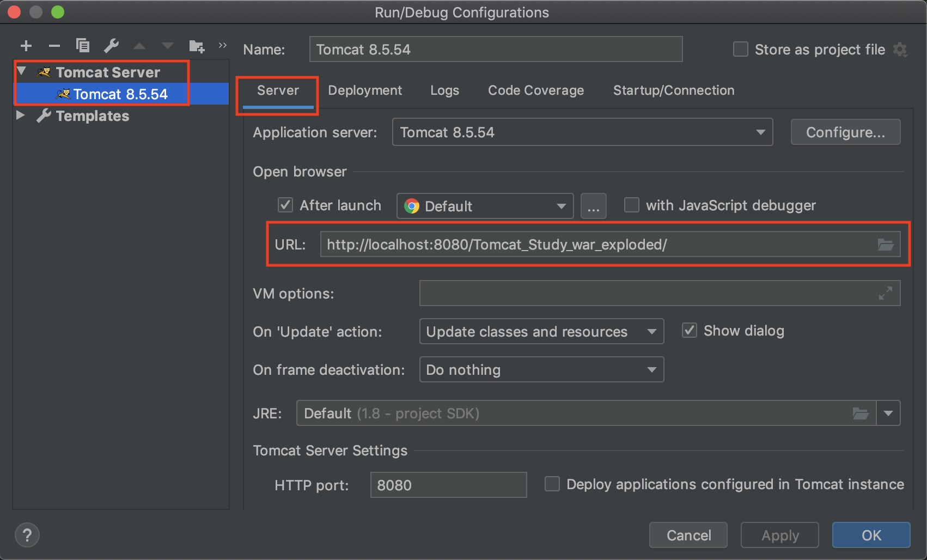Click 'Tomcat Server Settings' section heading
The image size is (927, 560).
point(330,451)
